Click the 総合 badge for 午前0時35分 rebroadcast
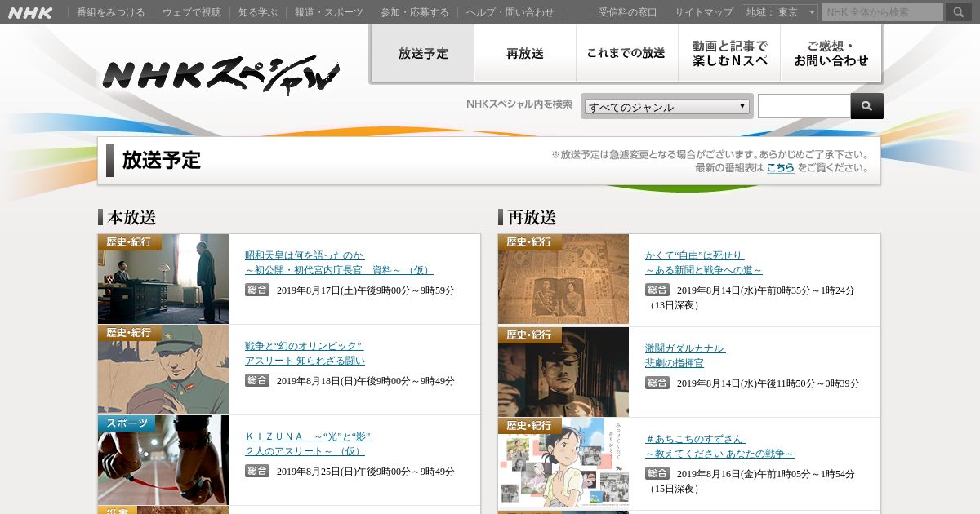The height and width of the screenshot is (514, 980). [657, 290]
